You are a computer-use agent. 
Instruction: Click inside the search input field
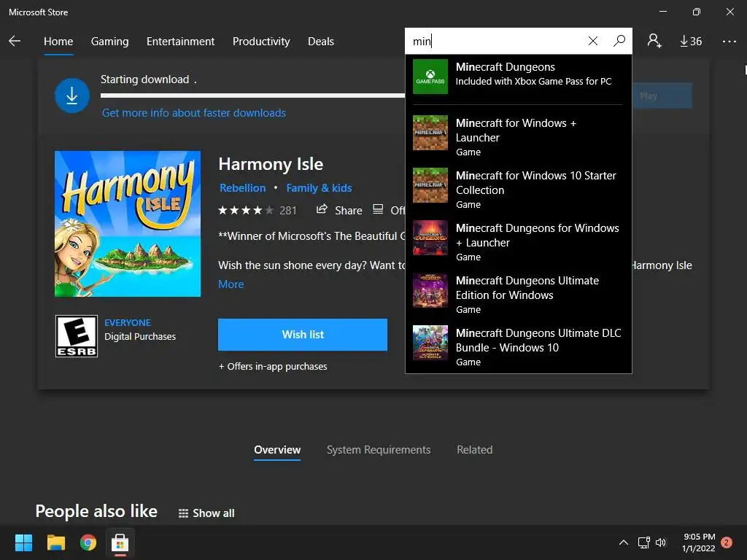tap(495, 41)
